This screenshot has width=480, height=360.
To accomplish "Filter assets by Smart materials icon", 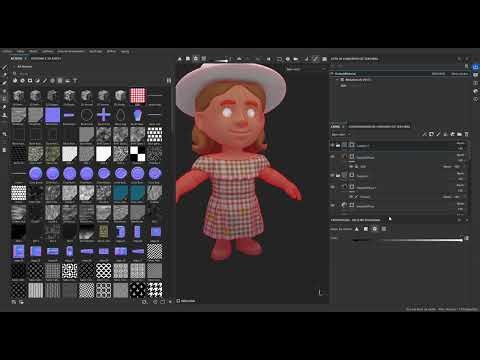I will (22, 81).
